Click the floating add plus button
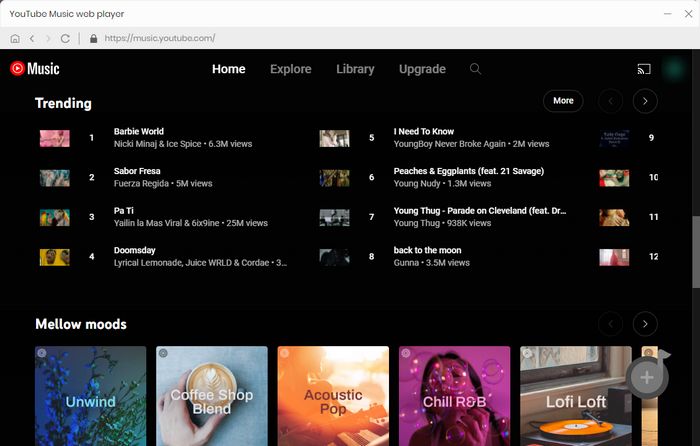The height and width of the screenshot is (446, 700). [647, 377]
